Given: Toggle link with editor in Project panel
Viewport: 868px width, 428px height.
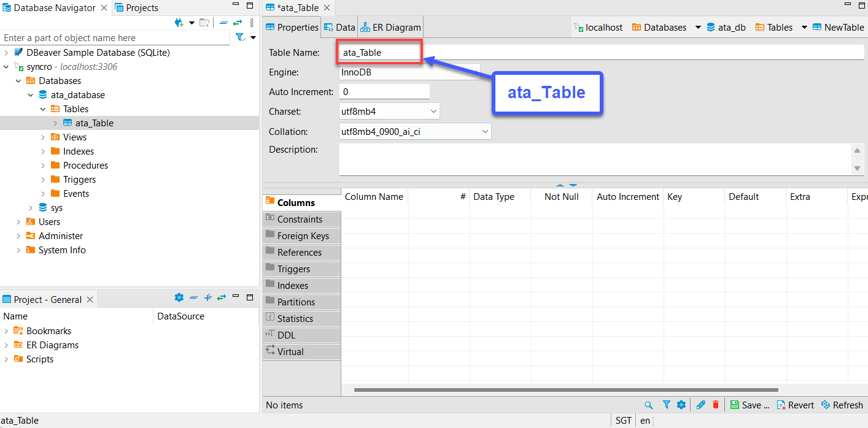Looking at the screenshot, I should point(222,297).
